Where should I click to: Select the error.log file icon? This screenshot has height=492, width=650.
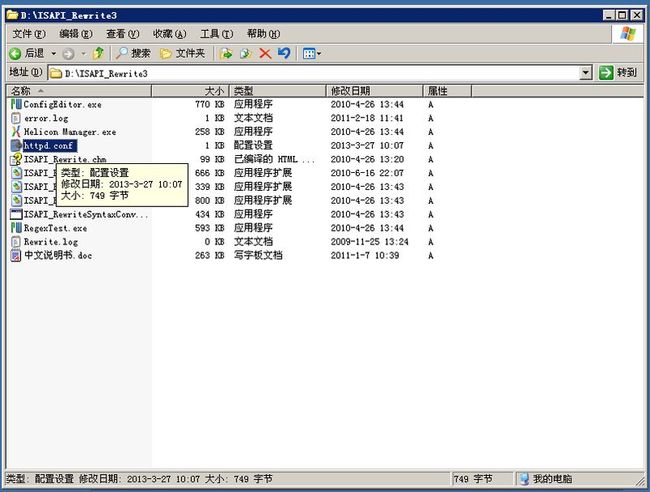(x=16, y=118)
